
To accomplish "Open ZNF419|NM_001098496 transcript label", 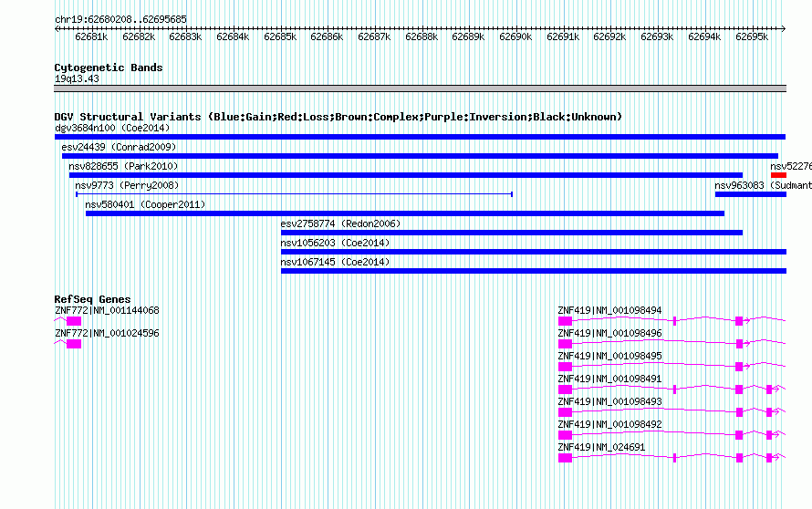I will pyautogui.click(x=609, y=333).
